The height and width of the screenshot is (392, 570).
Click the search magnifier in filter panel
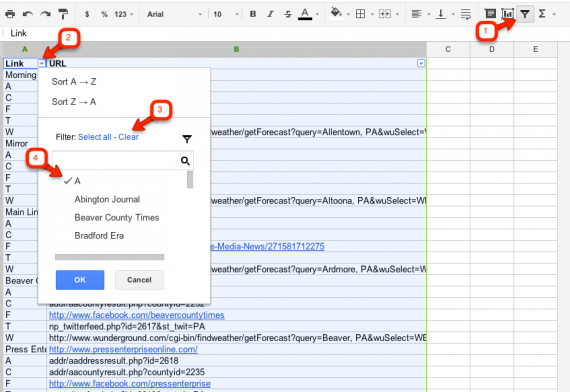[x=185, y=161]
